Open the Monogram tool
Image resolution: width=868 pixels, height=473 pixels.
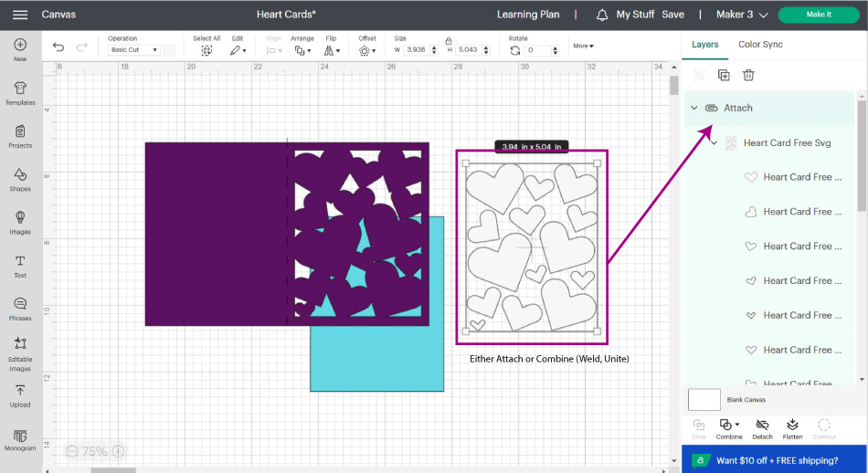[x=20, y=439]
